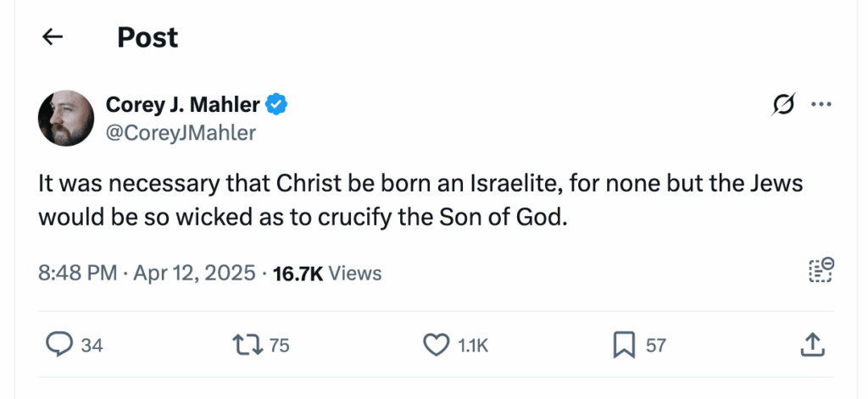Click the reply speech bubble icon
This screenshot has width=868, height=399.
58,345
